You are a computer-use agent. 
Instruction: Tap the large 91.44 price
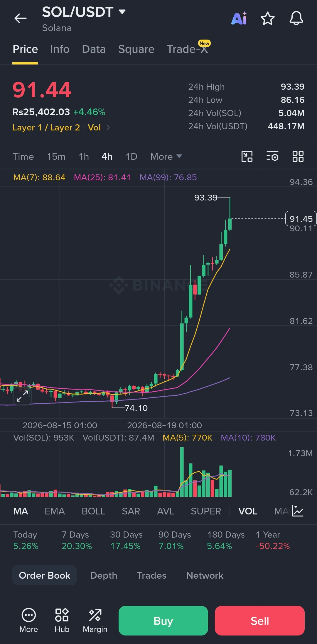(42, 90)
